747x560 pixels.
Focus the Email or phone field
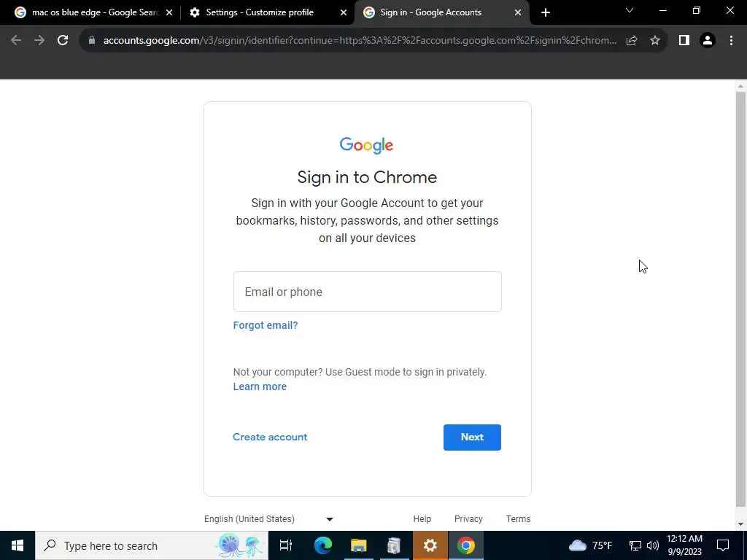pos(368,292)
